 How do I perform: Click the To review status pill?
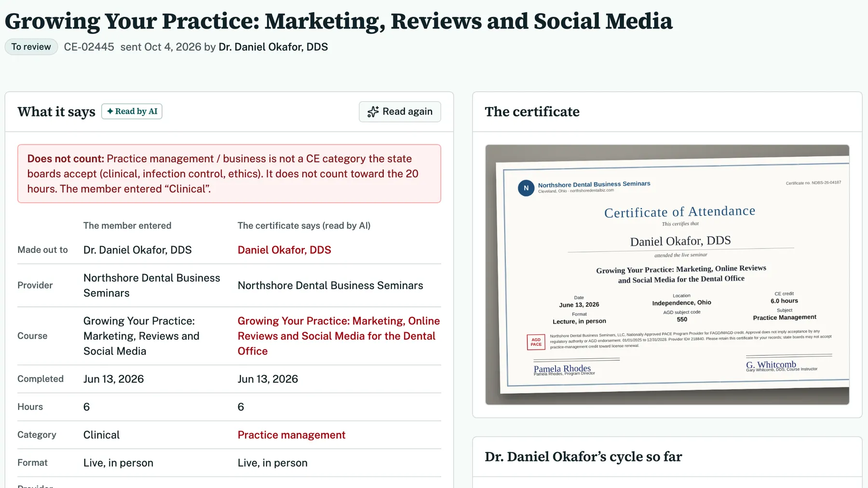(31, 47)
